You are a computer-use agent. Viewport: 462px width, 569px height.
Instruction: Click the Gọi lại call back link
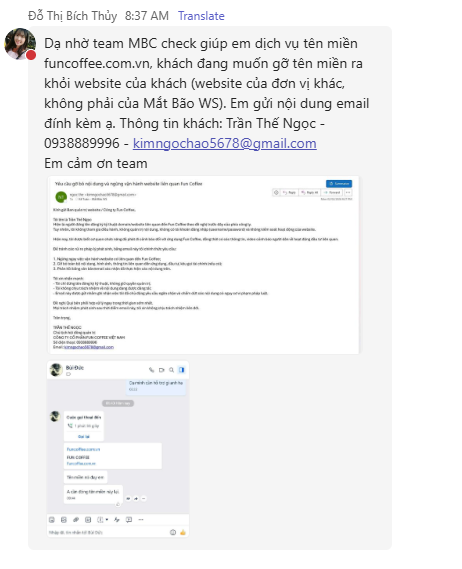click(83, 437)
